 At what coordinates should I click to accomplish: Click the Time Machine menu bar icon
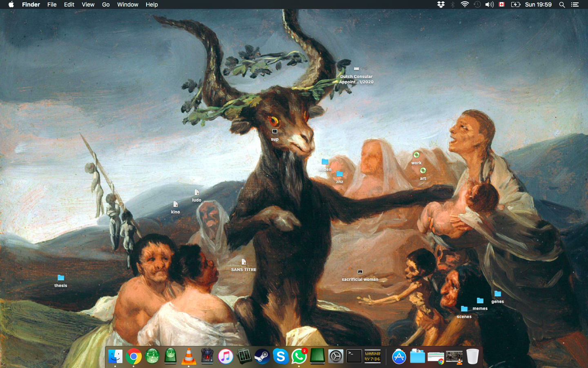(x=477, y=4)
